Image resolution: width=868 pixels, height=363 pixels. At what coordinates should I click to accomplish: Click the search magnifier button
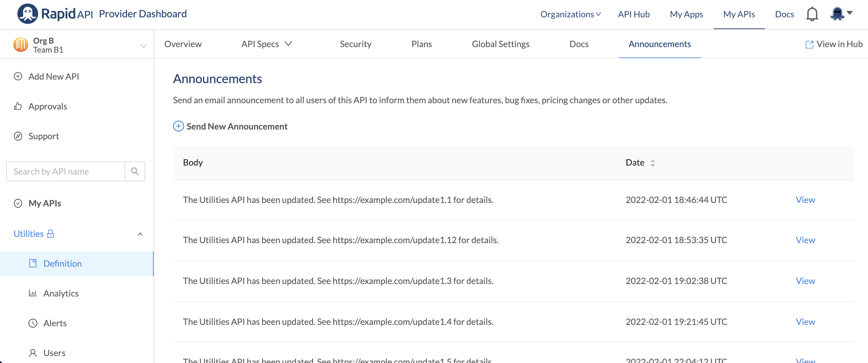(x=135, y=171)
